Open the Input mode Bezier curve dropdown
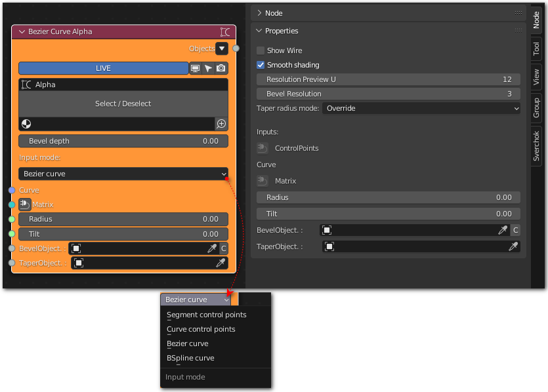Viewport: 548px width, 392px height. (x=123, y=174)
